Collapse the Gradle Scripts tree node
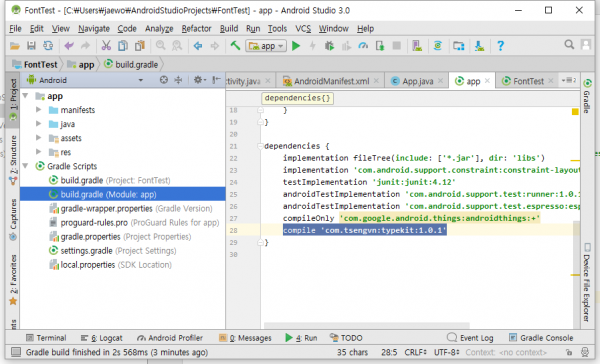Viewport: 600px width, 364px height. [25, 166]
